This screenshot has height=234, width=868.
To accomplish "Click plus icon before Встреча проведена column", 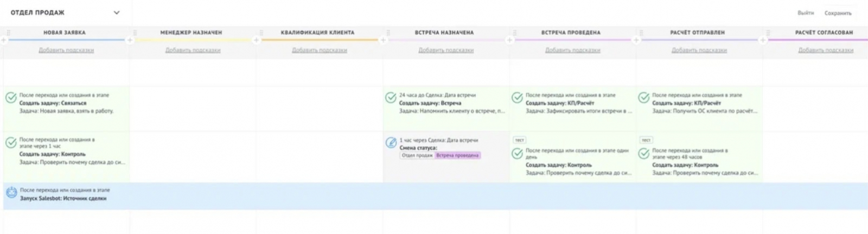I will point(509,40).
